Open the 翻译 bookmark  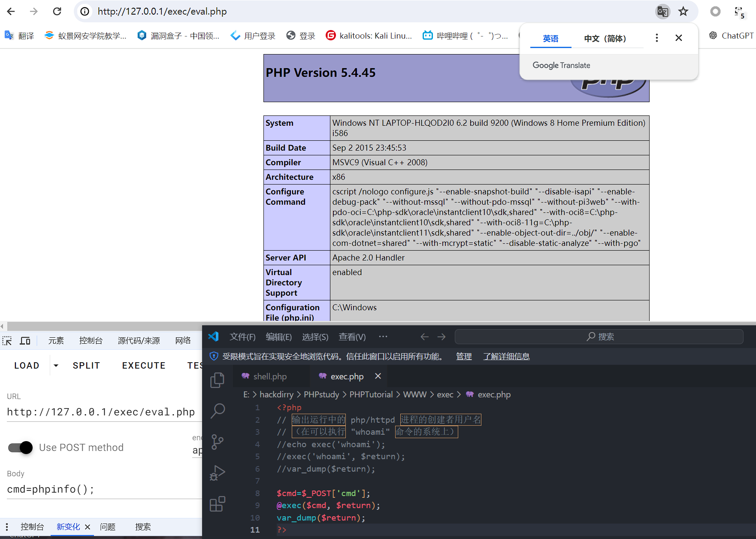19,36
